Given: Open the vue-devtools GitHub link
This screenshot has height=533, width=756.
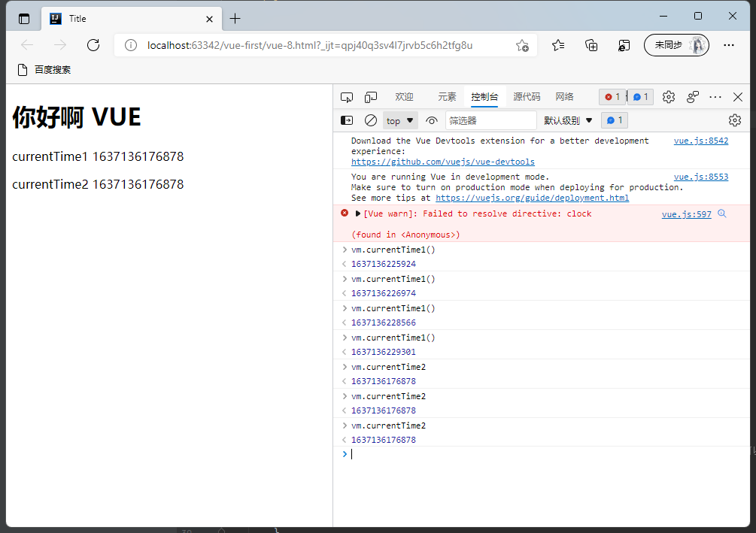Looking at the screenshot, I should click(442, 162).
